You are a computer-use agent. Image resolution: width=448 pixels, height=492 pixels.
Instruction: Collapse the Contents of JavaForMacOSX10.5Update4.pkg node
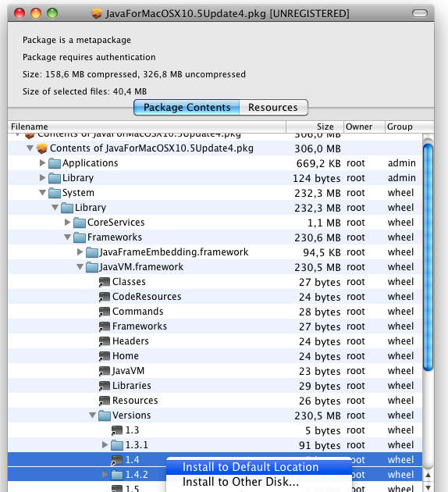(30, 148)
